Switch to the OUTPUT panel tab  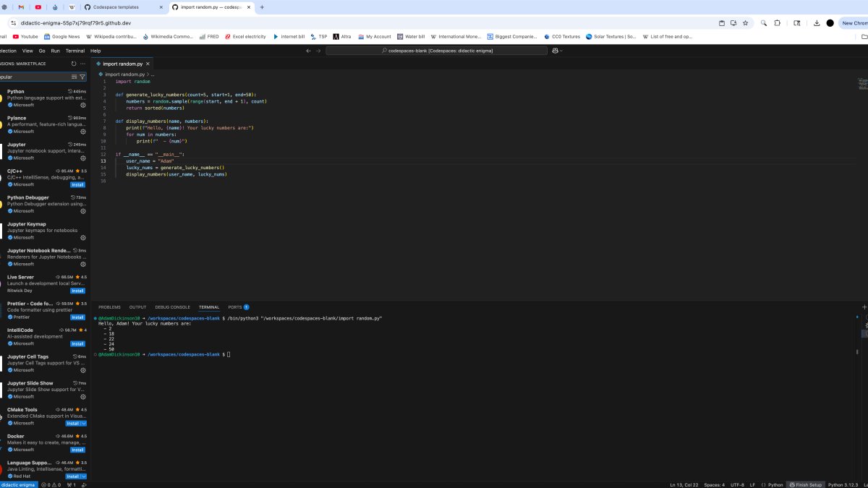[x=137, y=307]
